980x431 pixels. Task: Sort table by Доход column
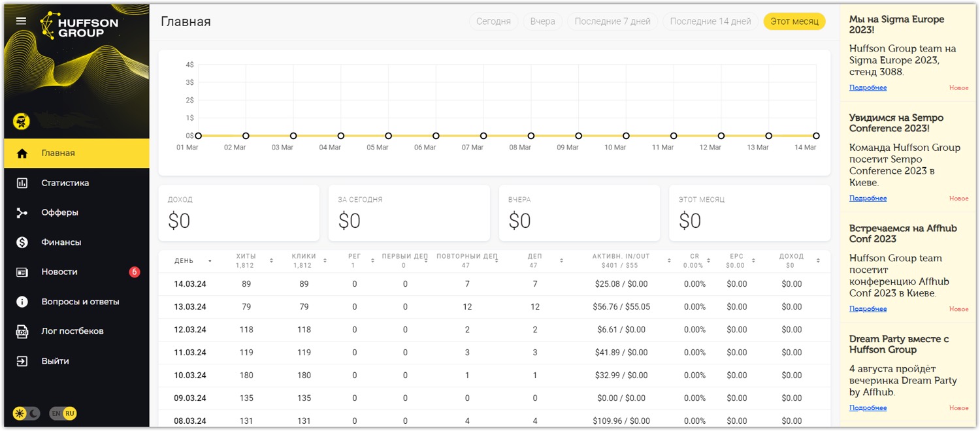818,261
